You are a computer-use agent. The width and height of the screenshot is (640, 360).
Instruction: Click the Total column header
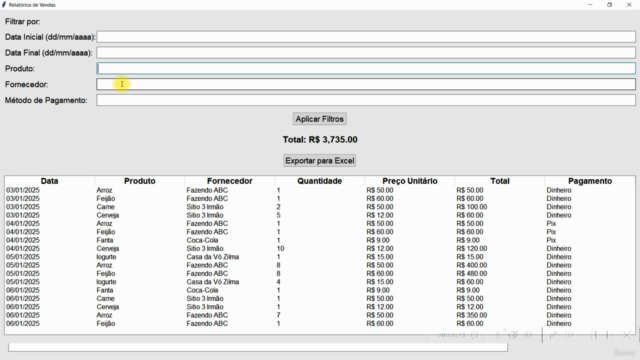tap(500, 181)
